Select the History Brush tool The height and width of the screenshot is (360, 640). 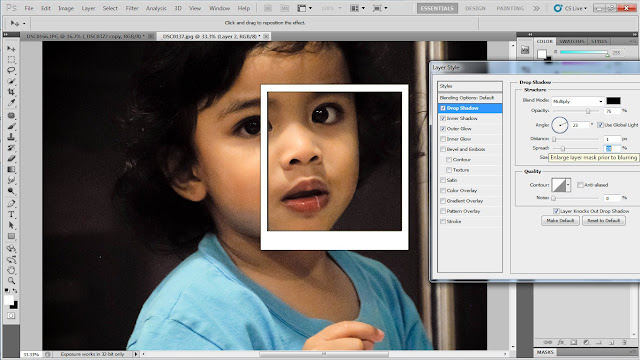(x=11, y=148)
